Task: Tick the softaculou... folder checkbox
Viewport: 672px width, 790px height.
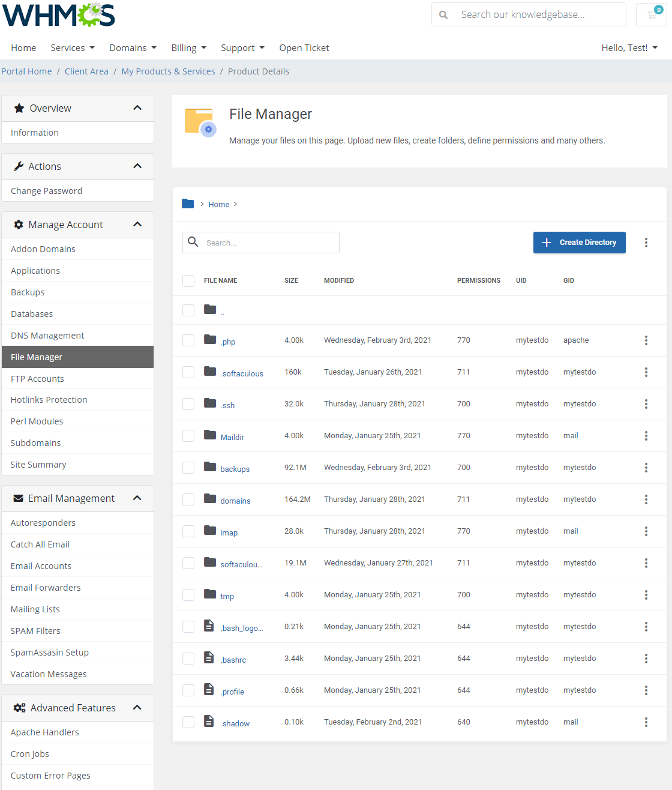Action: 188,563
